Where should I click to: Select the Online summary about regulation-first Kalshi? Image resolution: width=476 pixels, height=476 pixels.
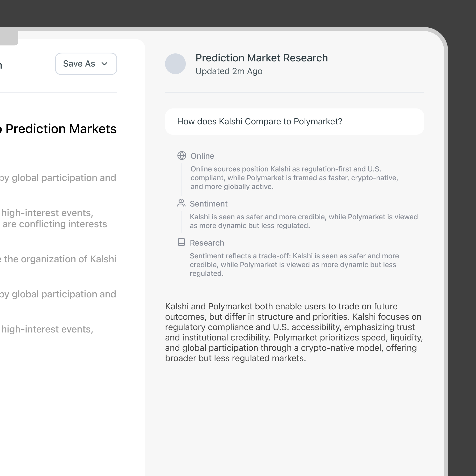click(294, 178)
